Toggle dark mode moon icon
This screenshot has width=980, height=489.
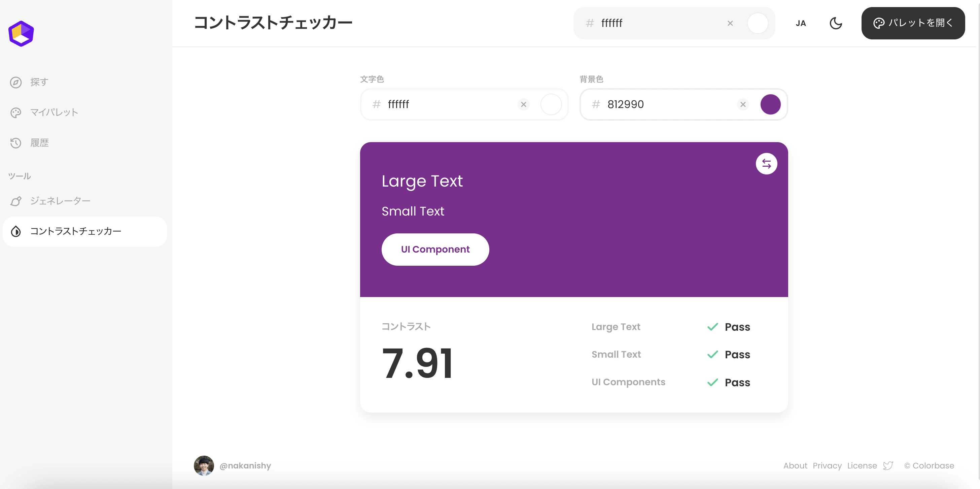(836, 23)
